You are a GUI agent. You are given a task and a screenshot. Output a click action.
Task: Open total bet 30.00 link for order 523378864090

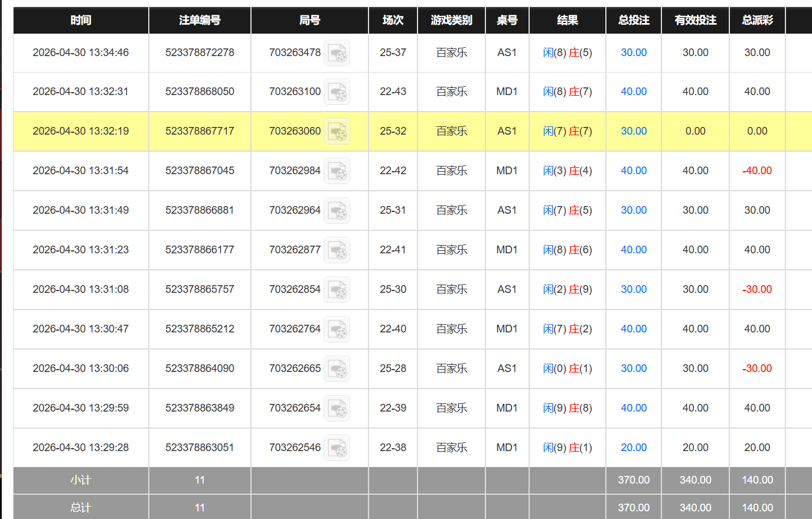[634, 368]
